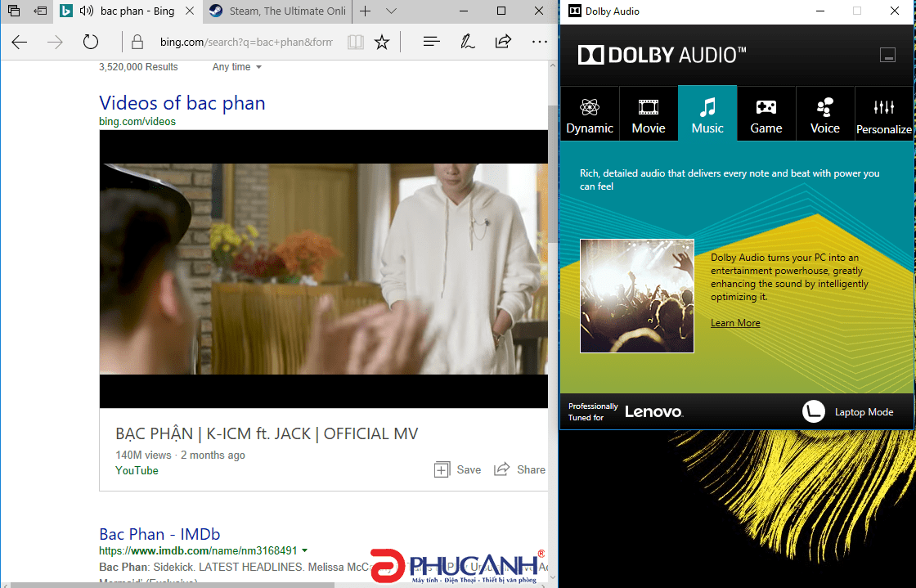
Task: Click the Lenovo logo in Dolby Audio
Action: tap(653, 411)
